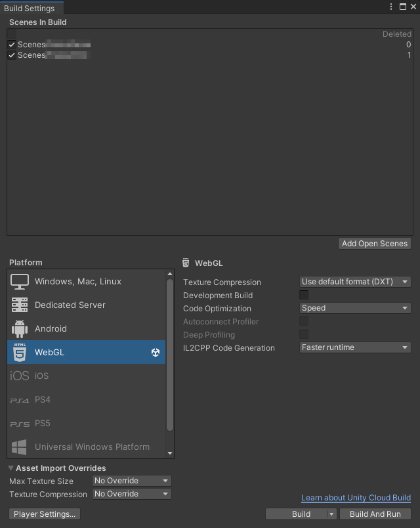Screen dimensions: 420x528
Task: Select the PS5 platform icon
Action: coord(20,424)
